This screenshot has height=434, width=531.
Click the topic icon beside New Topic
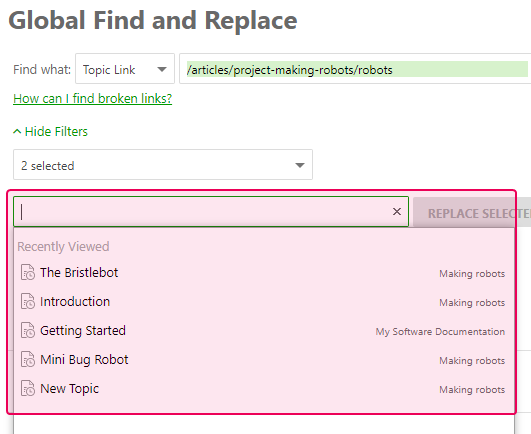(x=28, y=388)
